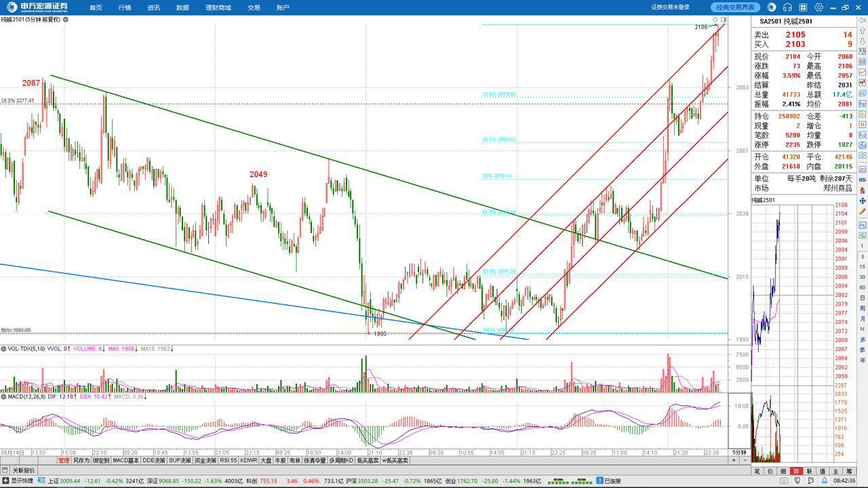This screenshot has height=488, width=868.
Task: Switch to 布林 indicator tab
Action: (295, 461)
